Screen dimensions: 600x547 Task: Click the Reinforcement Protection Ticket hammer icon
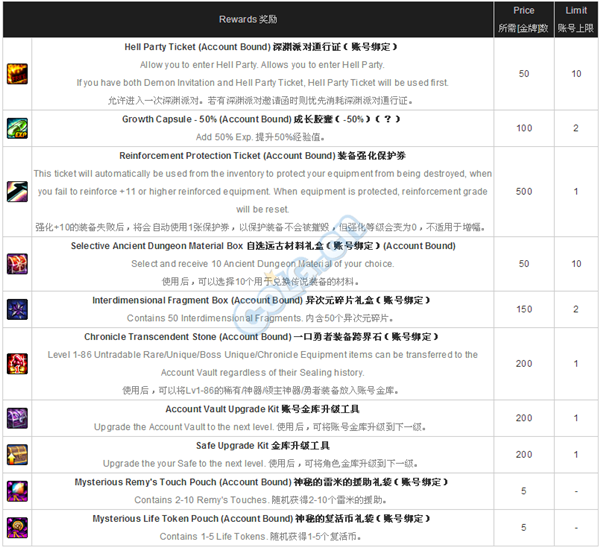pos(18,190)
